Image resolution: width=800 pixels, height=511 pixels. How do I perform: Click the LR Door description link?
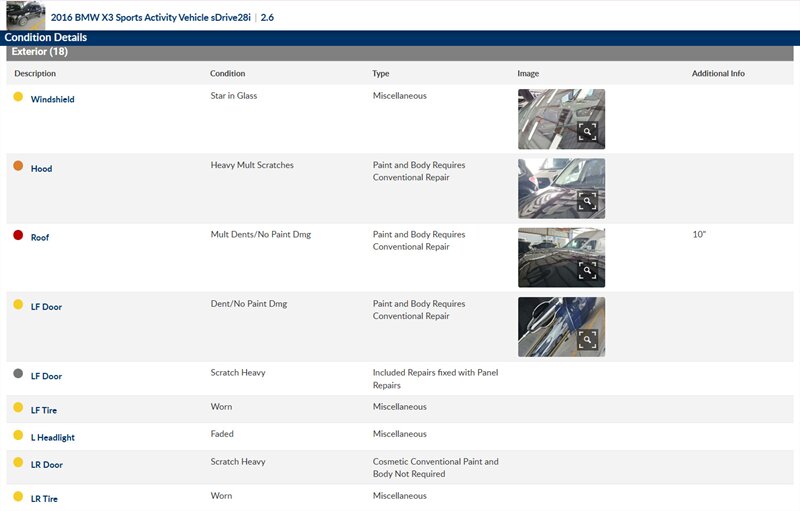click(46, 466)
